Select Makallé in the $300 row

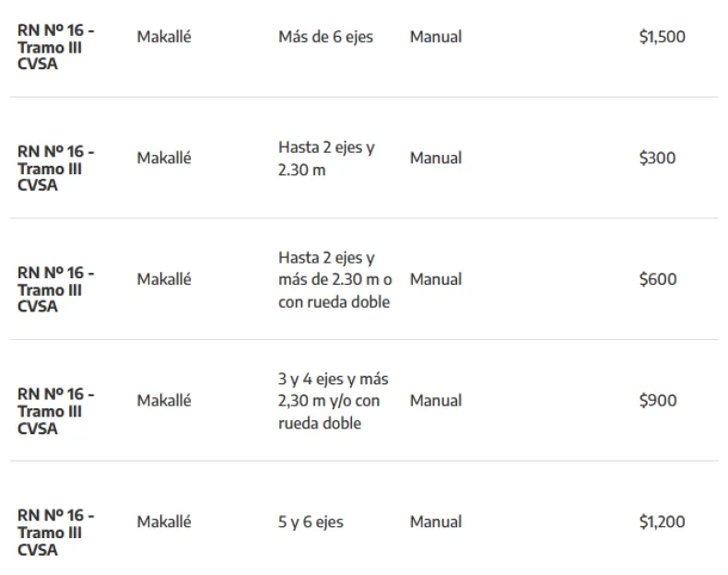[x=164, y=158]
